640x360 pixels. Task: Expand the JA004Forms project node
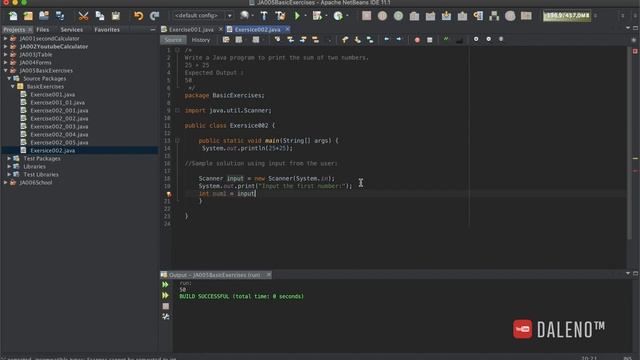6,62
